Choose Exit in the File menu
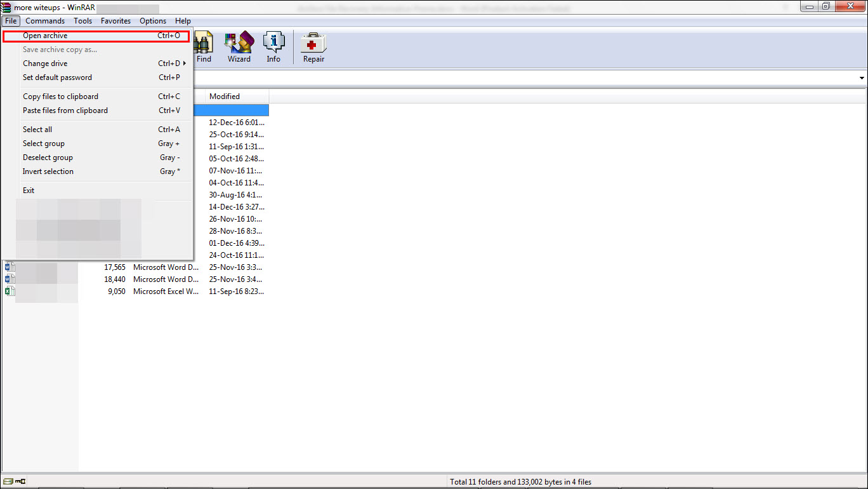The height and width of the screenshot is (489, 868). click(x=97, y=191)
